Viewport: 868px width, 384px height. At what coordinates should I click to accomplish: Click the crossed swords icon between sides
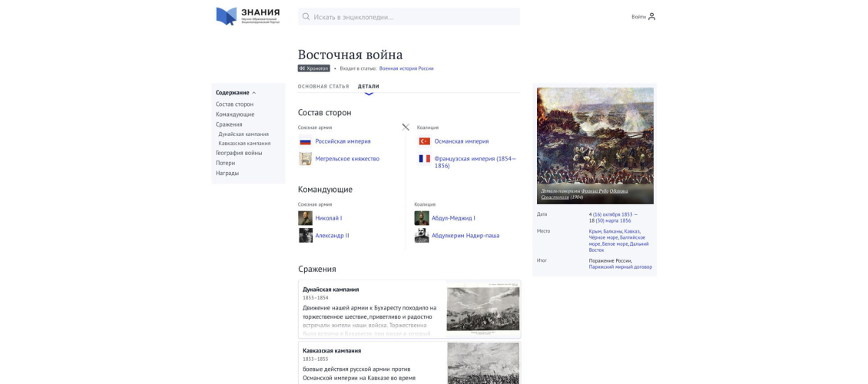coord(406,127)
